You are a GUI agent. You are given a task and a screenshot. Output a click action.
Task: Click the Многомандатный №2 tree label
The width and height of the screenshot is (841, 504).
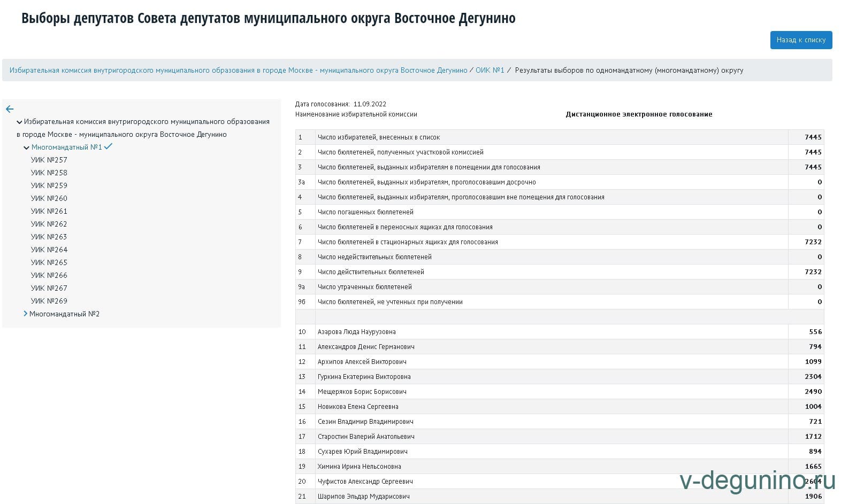(64, 314)
